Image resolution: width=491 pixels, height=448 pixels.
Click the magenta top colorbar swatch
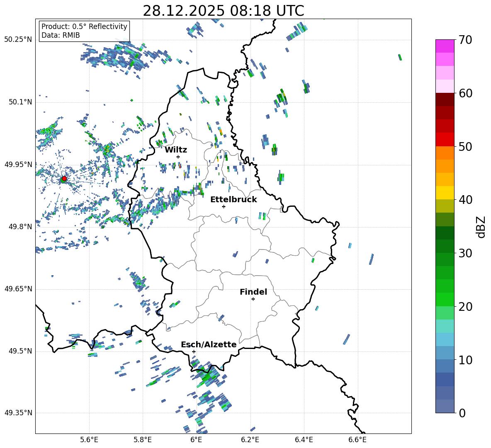pos(445,46)
